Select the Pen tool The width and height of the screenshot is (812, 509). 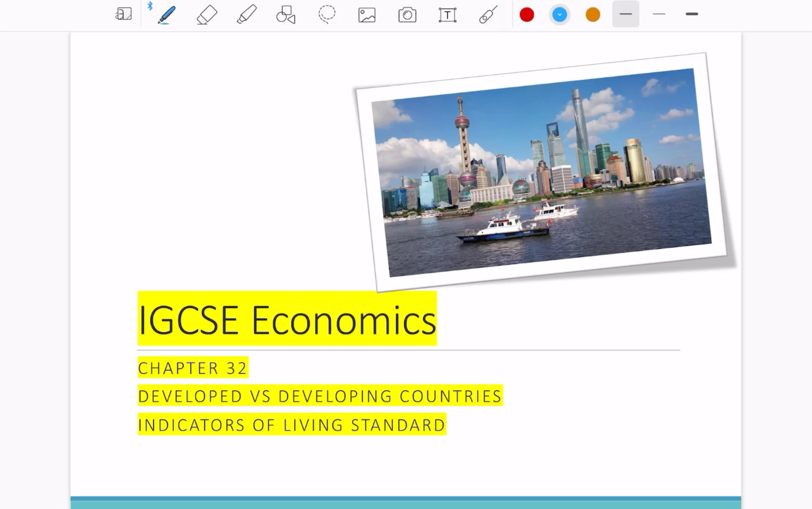point(166,14)
